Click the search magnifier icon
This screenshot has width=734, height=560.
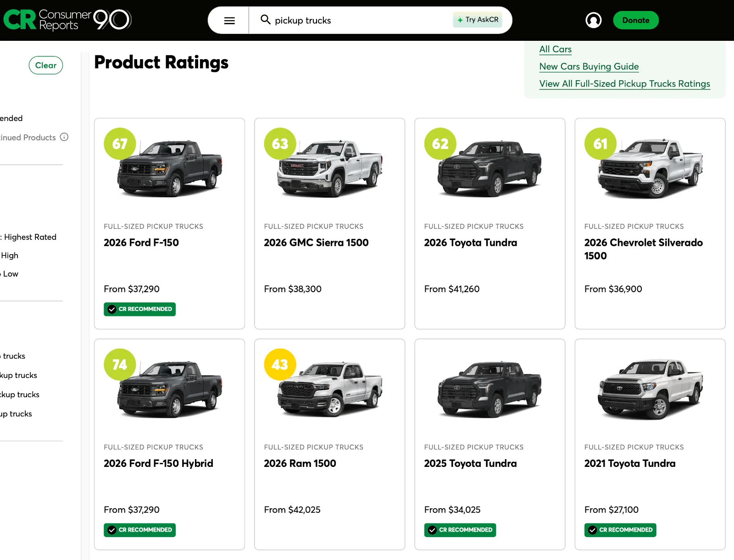click(x=265, y=20)
